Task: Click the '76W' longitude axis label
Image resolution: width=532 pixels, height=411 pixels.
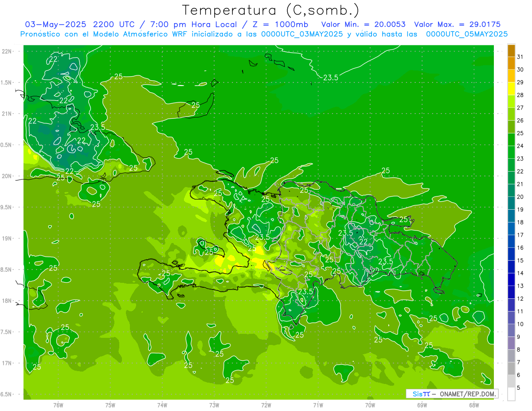Action: click(x=58, y=405)
